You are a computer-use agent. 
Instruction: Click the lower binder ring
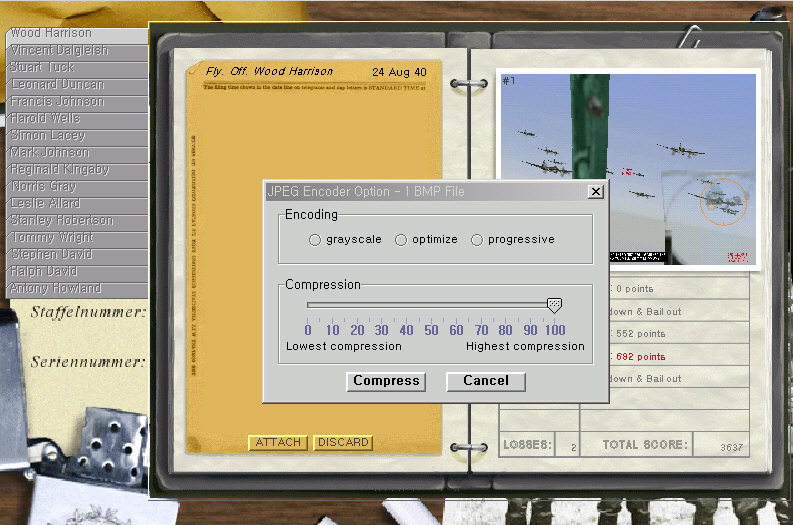pos(469,448)
